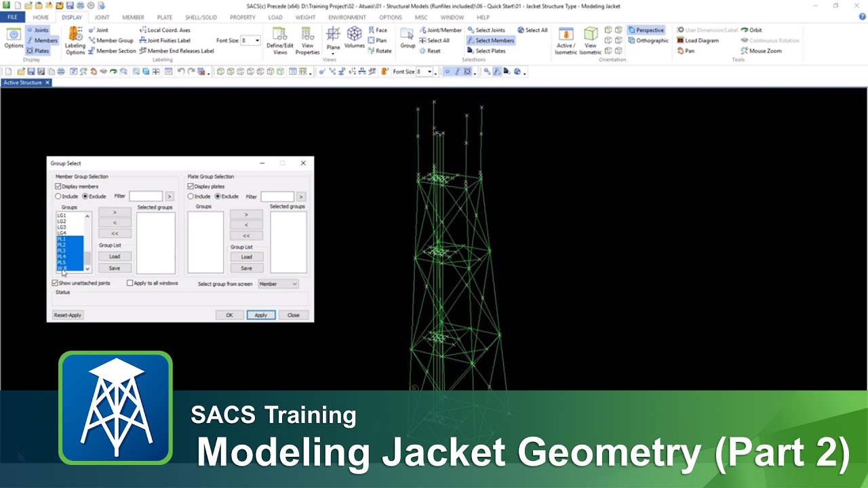This screenshot has height=488, width=868.
Task: Toggle the Joints display button
Action: [37, 30]
